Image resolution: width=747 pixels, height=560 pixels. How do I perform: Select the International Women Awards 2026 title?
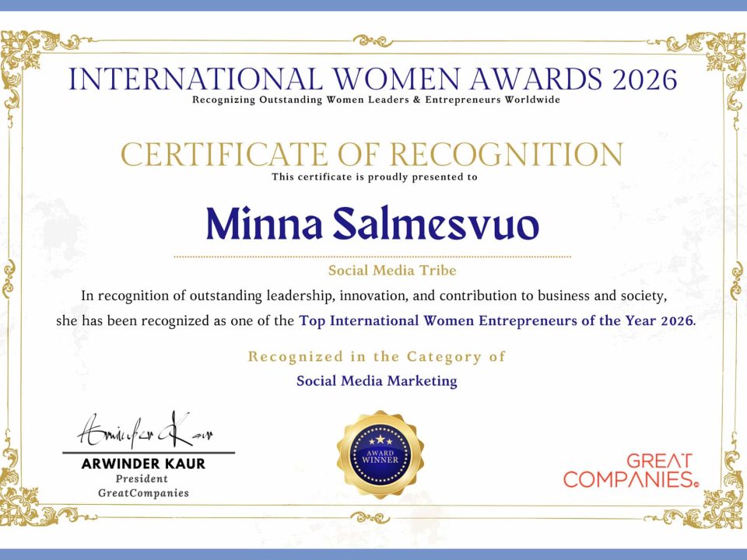click(x=373, y=79)
